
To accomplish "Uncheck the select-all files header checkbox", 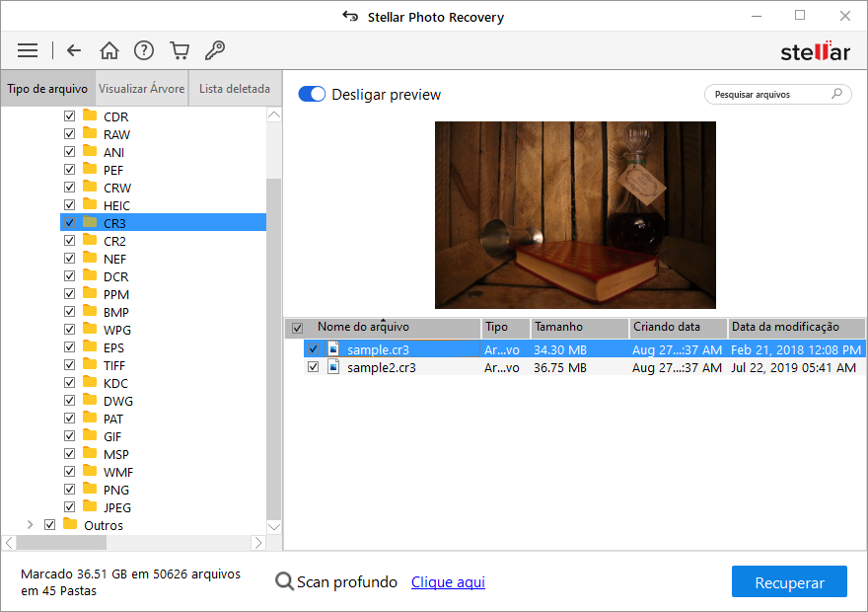I will pyautogui.click(x=297, y=328).
